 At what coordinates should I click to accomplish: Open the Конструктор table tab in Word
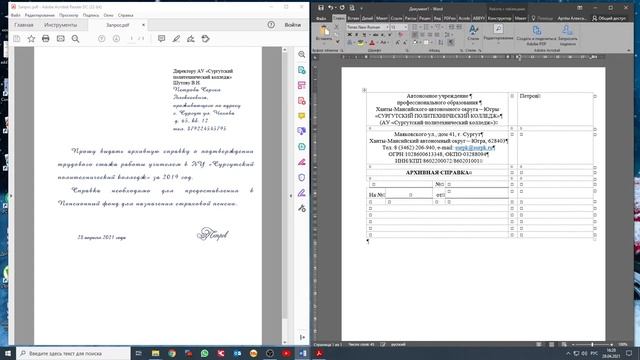point(499,18)
